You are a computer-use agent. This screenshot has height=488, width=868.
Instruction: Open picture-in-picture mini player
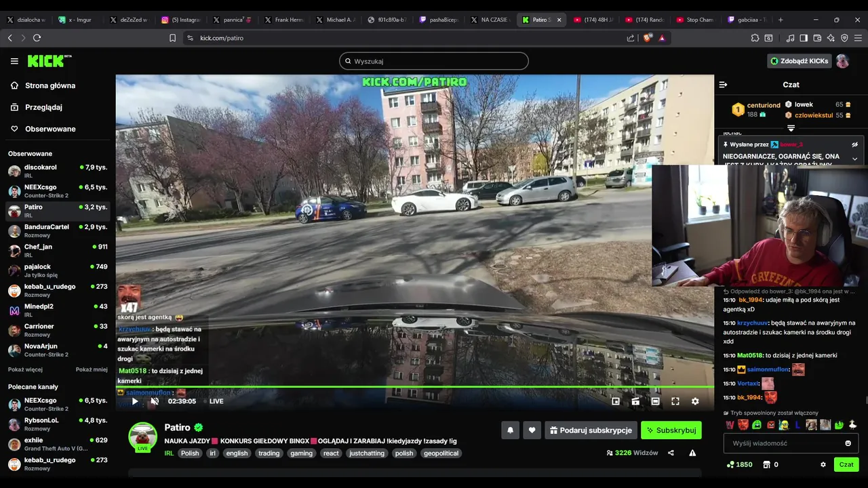[x=616, y=401]
